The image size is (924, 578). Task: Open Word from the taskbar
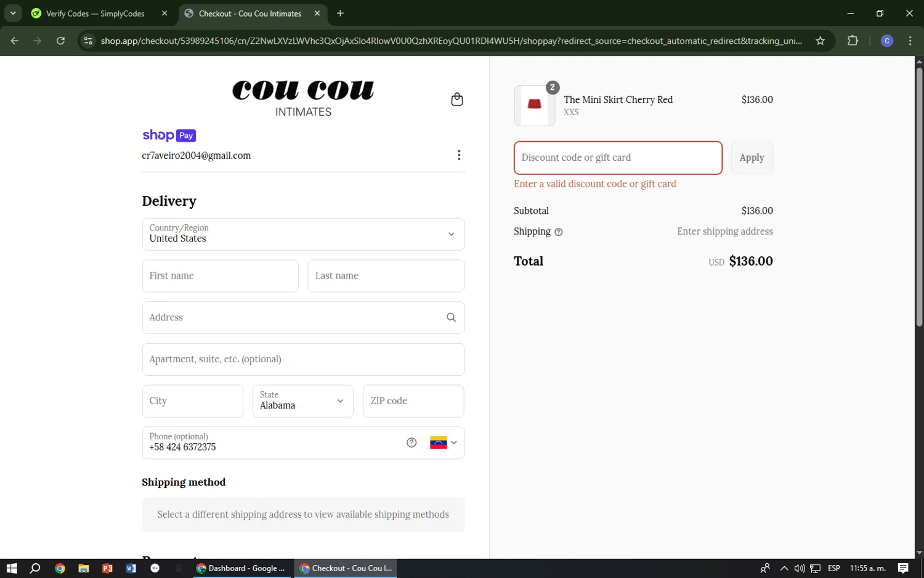(131, 568)
